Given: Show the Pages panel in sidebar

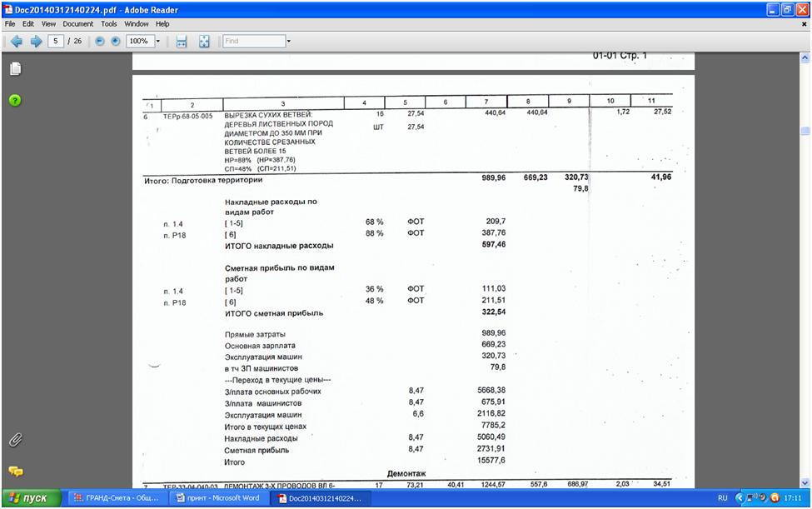Looking at the screenshot, I should (16, 68).
